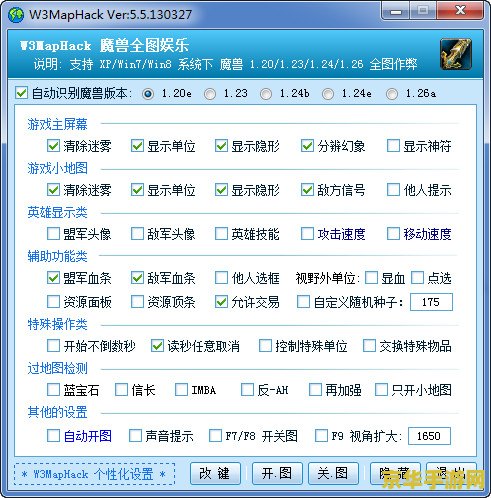This screenshot has width=491, height=498.
Task: Open W3MapHack 个性化设置 link
Action: click(x=94, y=474)
